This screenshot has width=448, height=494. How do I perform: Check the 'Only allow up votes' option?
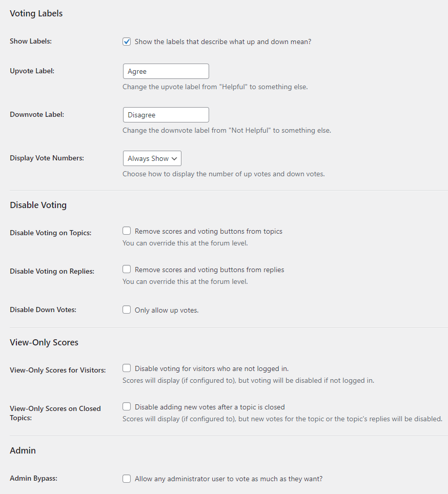click(x=127, y=309)
